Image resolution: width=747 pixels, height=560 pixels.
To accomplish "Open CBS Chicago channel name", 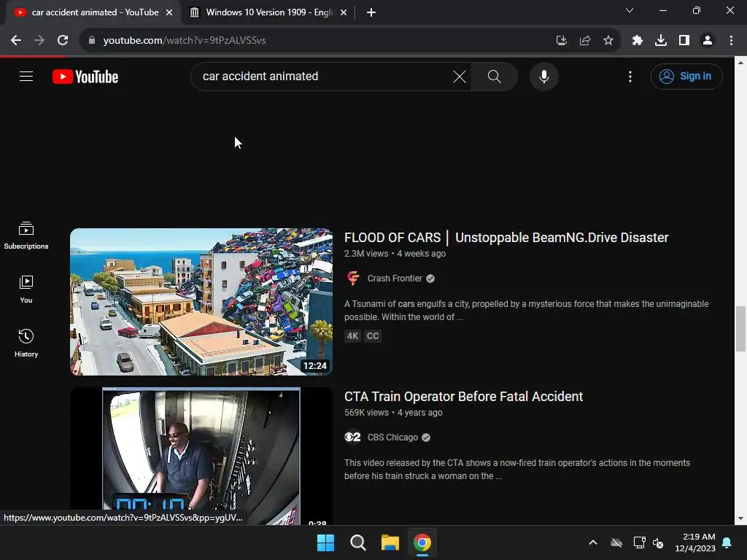I will pos(392,437).
